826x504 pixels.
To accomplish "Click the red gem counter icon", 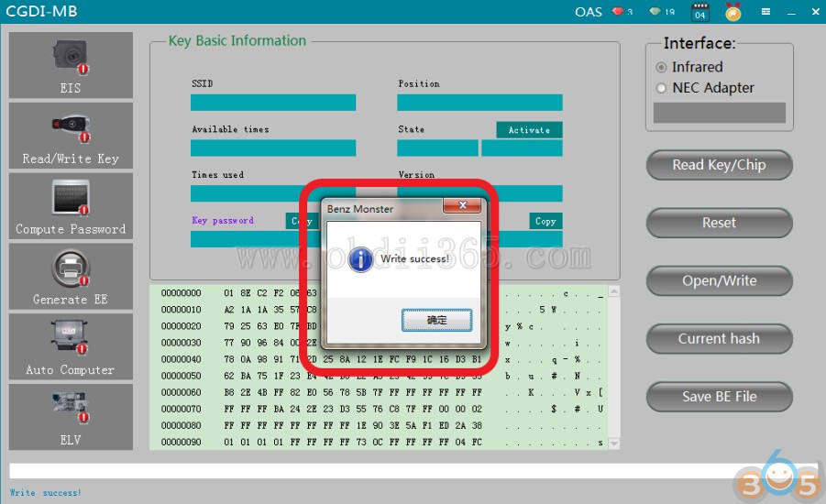I will 617,11.
